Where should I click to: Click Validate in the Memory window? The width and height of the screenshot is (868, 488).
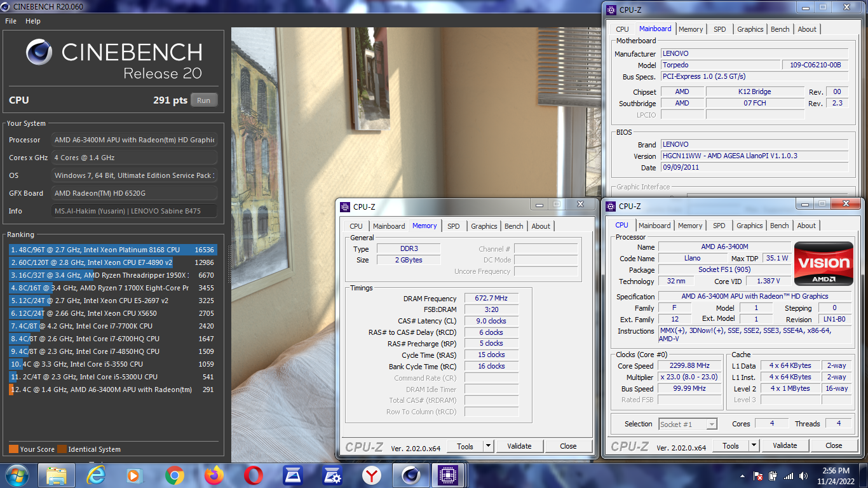pyautogui.click(x=519, y=446)
